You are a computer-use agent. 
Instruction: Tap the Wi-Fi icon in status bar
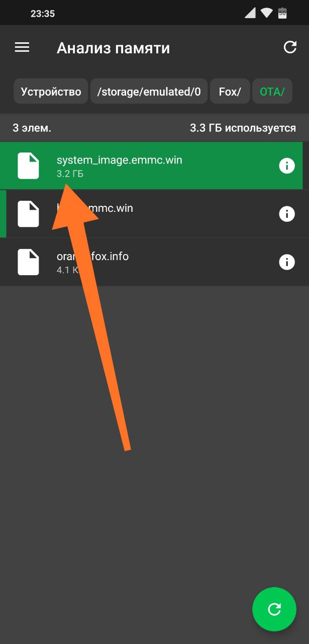pyautogui.click(x=267, y=14)
